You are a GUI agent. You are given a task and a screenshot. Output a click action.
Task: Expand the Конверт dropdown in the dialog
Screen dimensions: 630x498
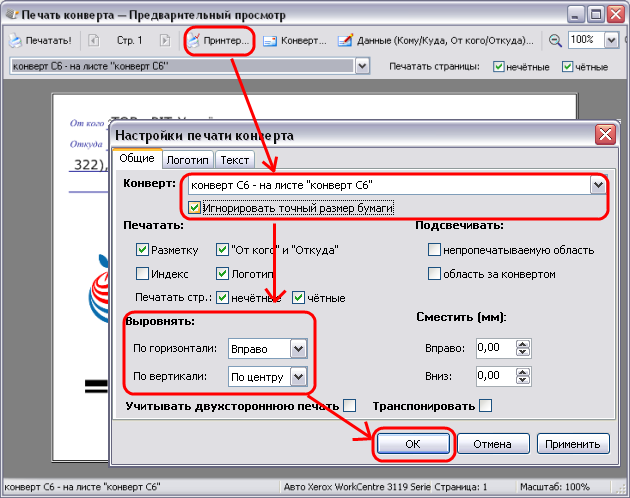point(598,185)
